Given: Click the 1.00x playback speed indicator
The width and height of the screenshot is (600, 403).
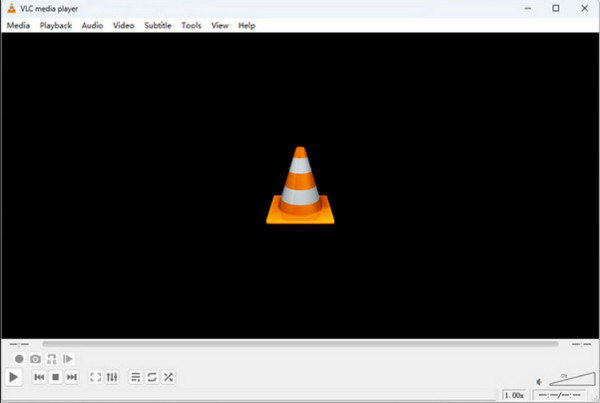Looking at the screenshot, I should [x=514, y=395].
